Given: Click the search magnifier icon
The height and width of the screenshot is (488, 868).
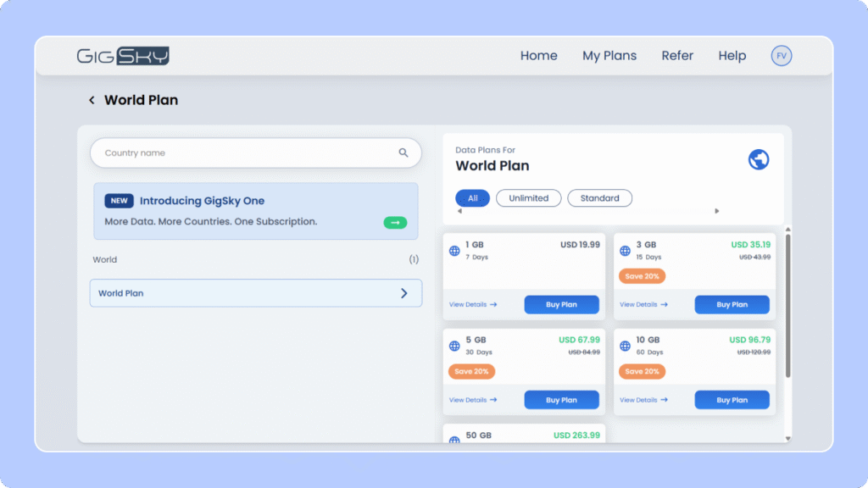Looking at the screenshot, I should 403,153.
